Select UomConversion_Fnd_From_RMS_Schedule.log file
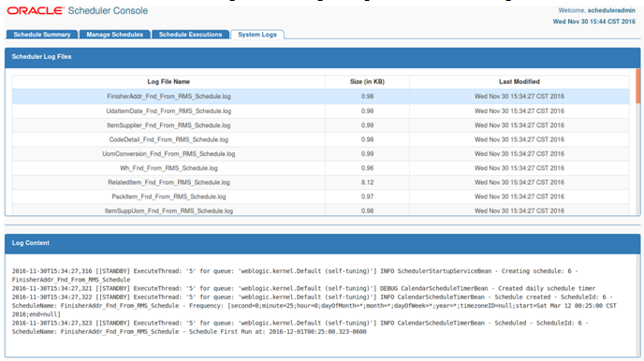The height and width of the screenshot is (361, 644). tap(168, 153)
